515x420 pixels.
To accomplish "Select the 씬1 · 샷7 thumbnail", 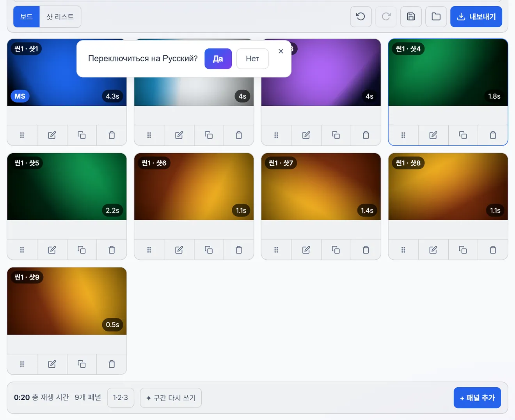I will (321, 186).
